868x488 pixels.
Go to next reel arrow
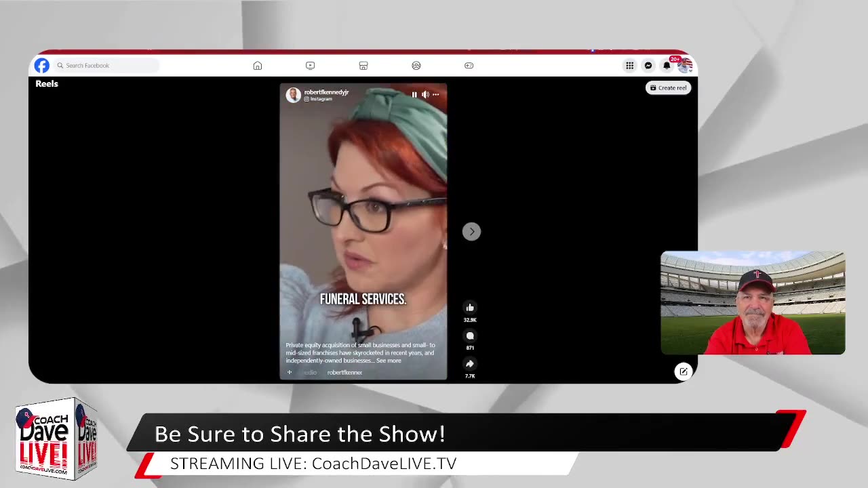(x=471, y=232)
